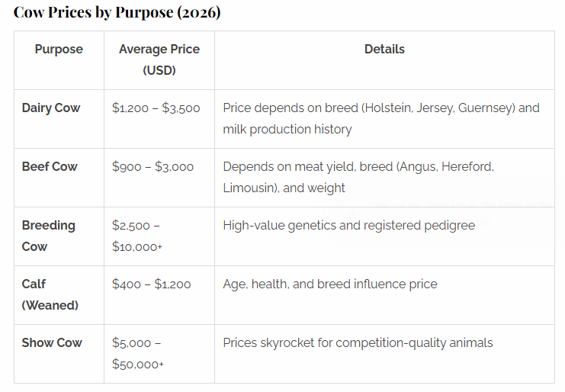Viewport: 565px width, 392px height.
Task: Click the Beef Cow price '$900 – $3,000'
Action: tap(153, 167)
